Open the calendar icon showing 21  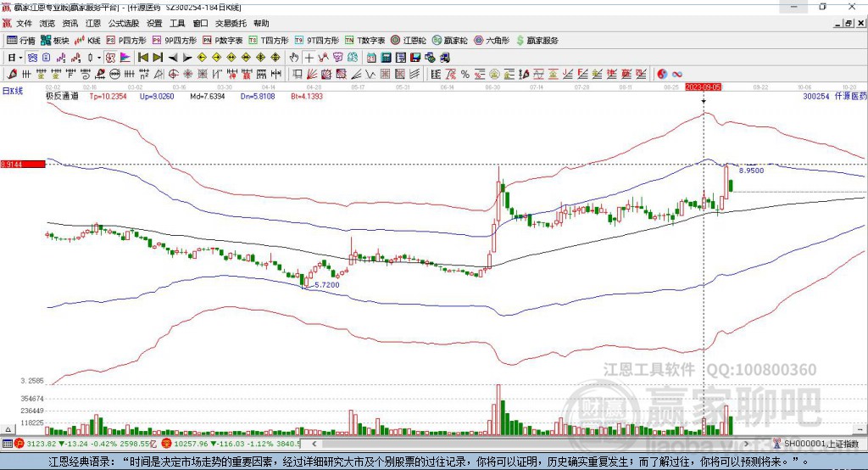(371, 58)
